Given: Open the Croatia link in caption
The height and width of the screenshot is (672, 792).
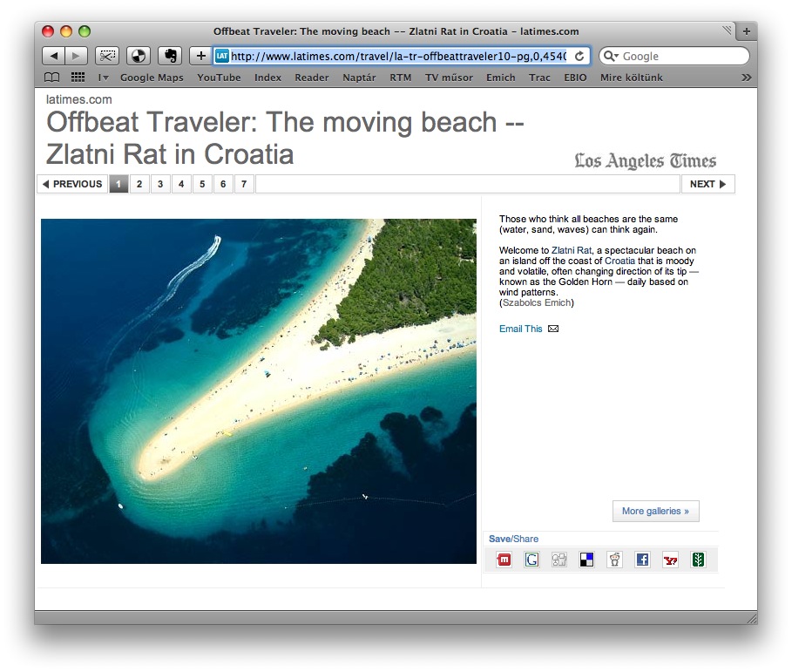Looking at the screenshot, I should coord(619,261).
